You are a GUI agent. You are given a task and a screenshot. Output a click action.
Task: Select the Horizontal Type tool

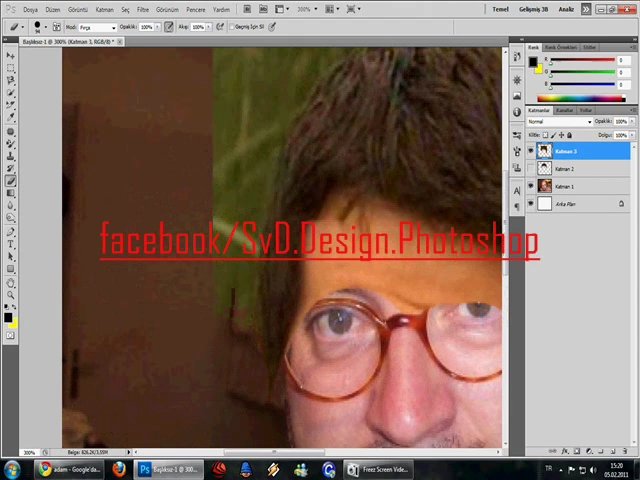[x=11, y=244]
